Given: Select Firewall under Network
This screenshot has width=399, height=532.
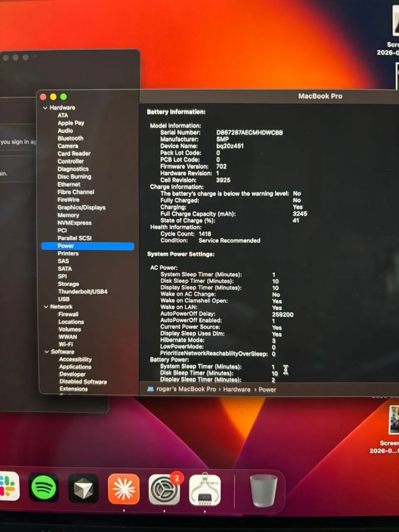Looking at the screenshot, I should click(68, 314).
